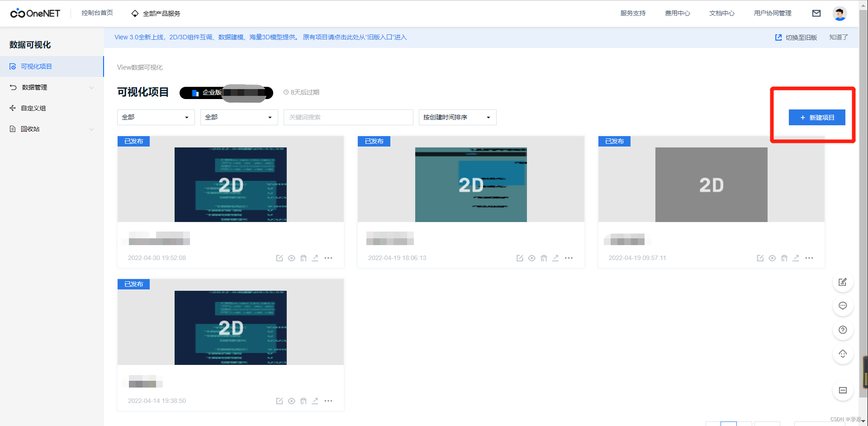This screenshot has height=426, width=868.
Task: Open the first 全部 filter dropdown
Action: [156, 117]
